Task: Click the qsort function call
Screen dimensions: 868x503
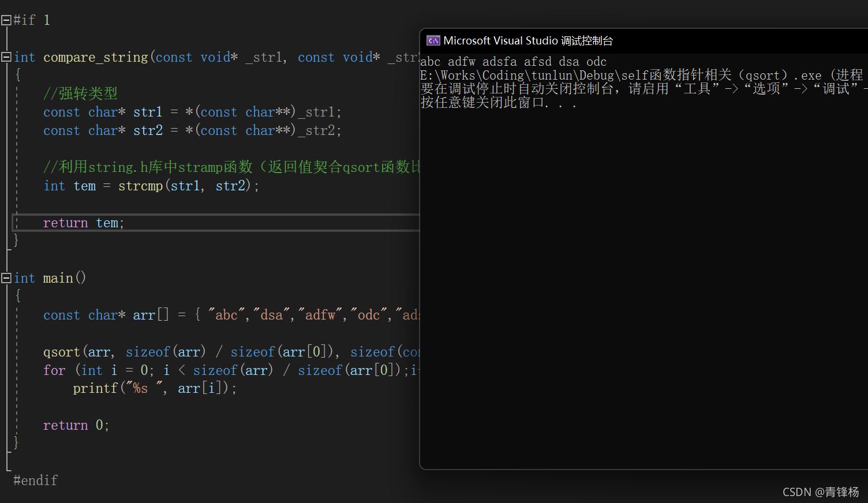Action: [x=62, y=352]
